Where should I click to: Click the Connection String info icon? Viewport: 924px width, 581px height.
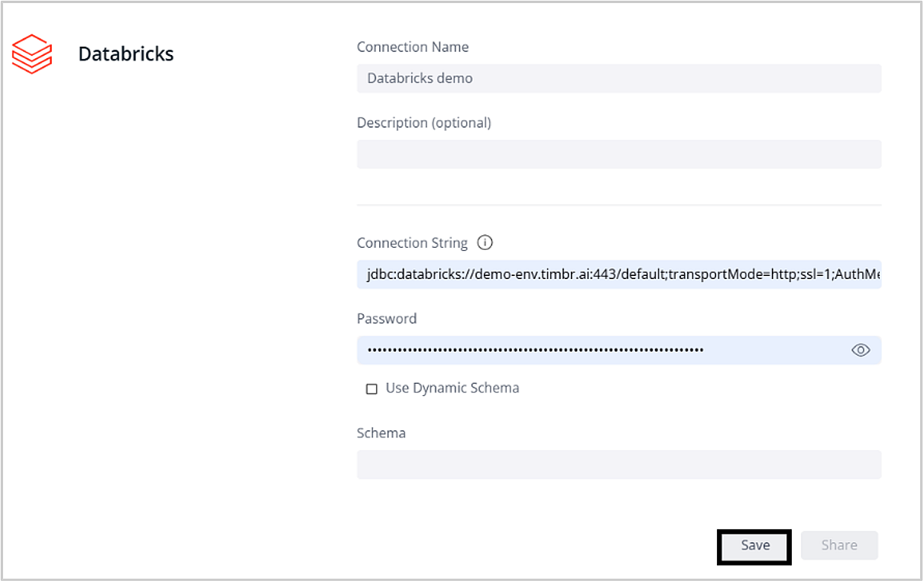coord(485,242)
